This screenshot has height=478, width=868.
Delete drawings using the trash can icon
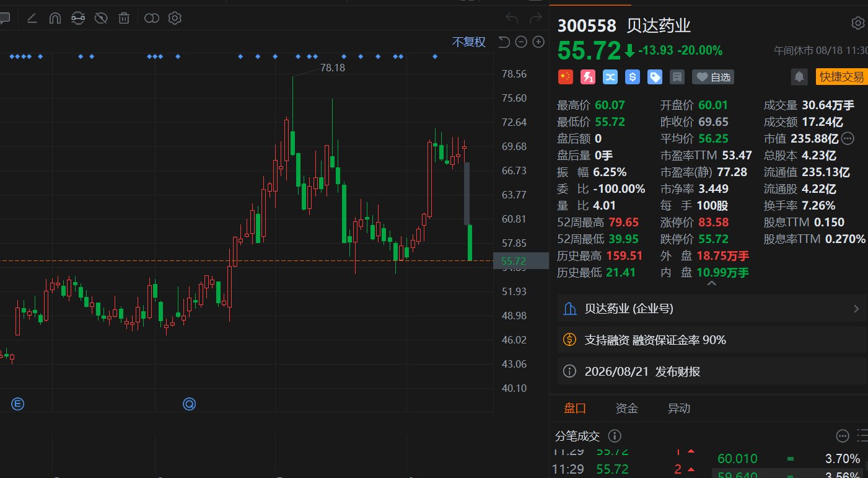point(124,19)
